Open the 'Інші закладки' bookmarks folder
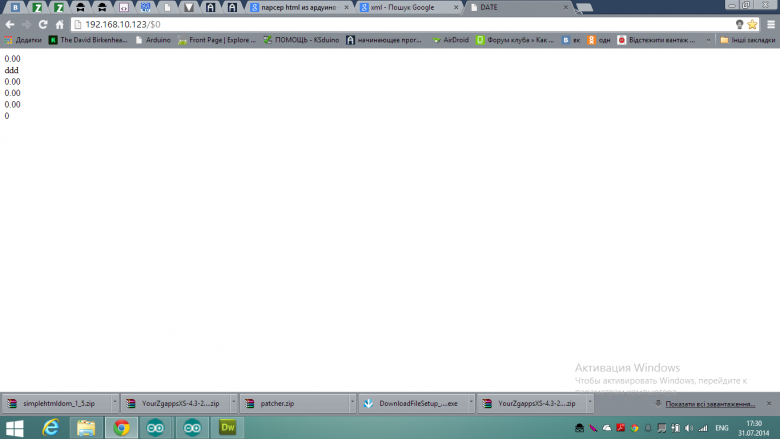This screenshot has width=780, height=439. point(748,40)
